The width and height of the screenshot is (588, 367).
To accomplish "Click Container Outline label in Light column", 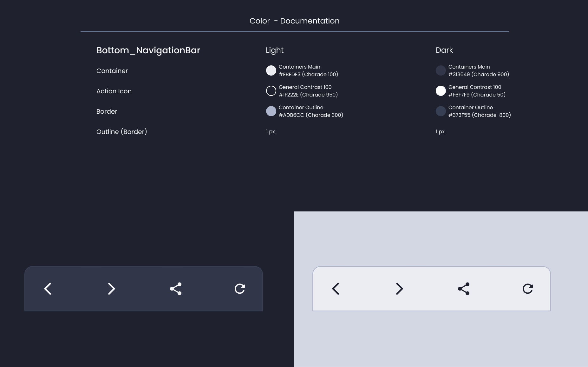I will pyautogui.click(x=301, y=107).
